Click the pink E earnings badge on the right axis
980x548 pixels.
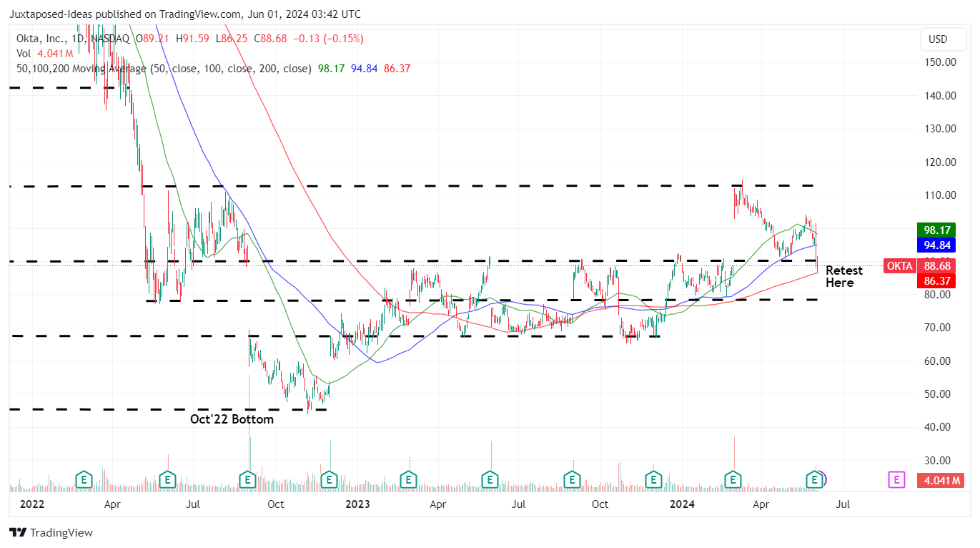coord(896,480)
